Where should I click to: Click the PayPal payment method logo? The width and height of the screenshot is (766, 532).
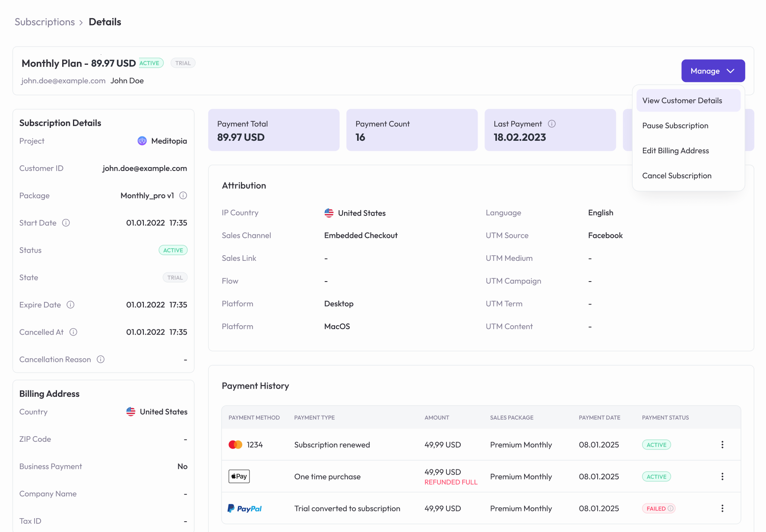click(244, 509)
